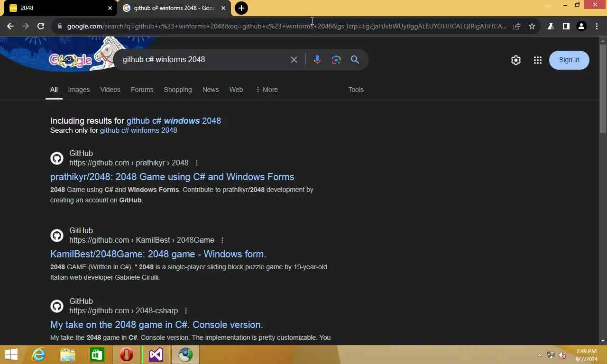Click the scrollbar down arrow
607x364 pixels.
pyautogui.click(x=603, y=341)
